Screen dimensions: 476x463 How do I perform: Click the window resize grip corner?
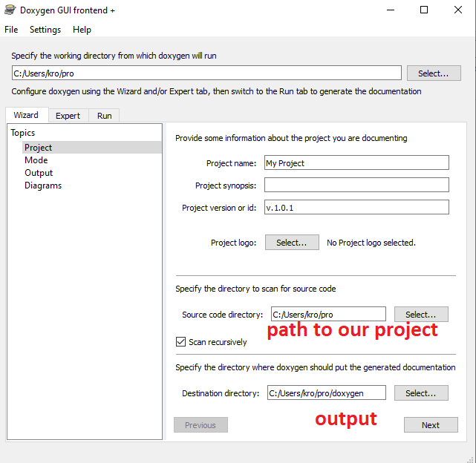pos(470,459)
